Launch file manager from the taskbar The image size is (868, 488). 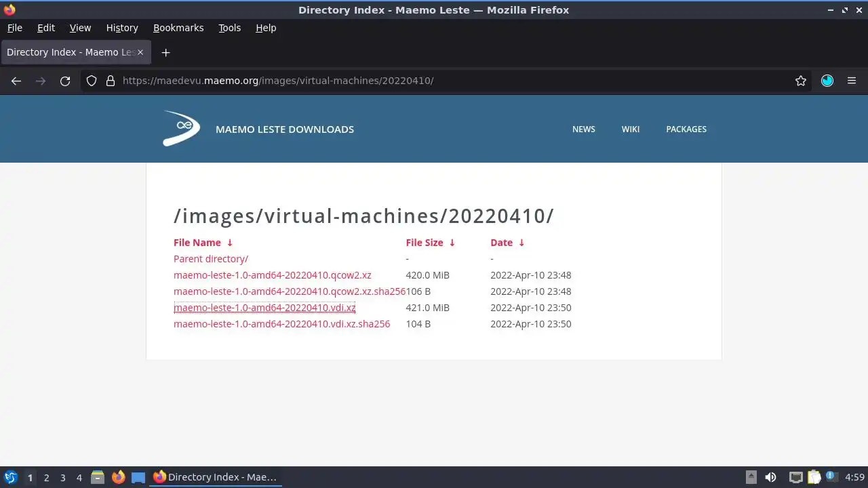click(x=98, y=477)
